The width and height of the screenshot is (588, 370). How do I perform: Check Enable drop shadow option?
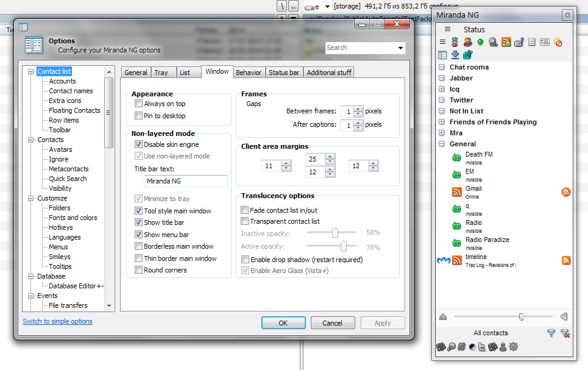pyautogui.click(x=245, y=259)
